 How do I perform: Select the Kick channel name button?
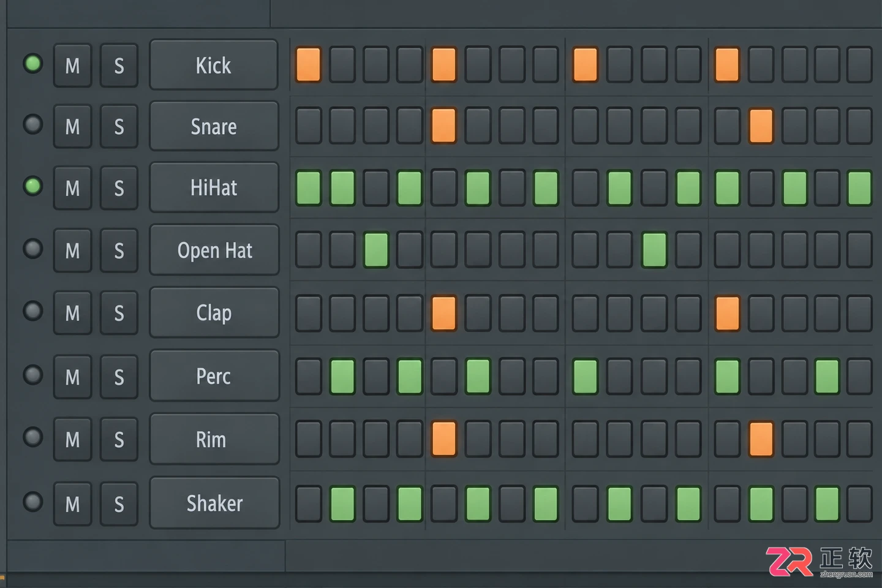point(214,65)
